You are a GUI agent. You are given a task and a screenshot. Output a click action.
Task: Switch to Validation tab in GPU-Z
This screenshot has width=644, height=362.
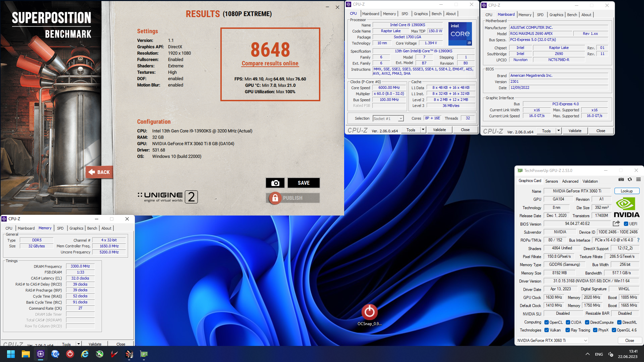[590, 181]
